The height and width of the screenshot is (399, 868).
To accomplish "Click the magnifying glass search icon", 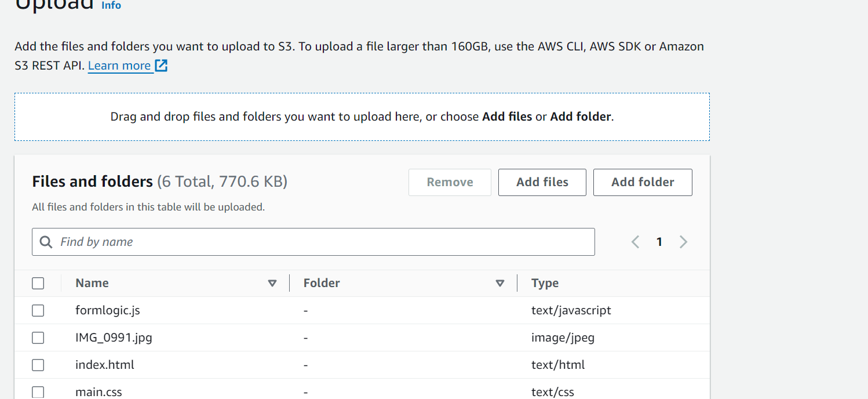I will [x=46, y=242].
